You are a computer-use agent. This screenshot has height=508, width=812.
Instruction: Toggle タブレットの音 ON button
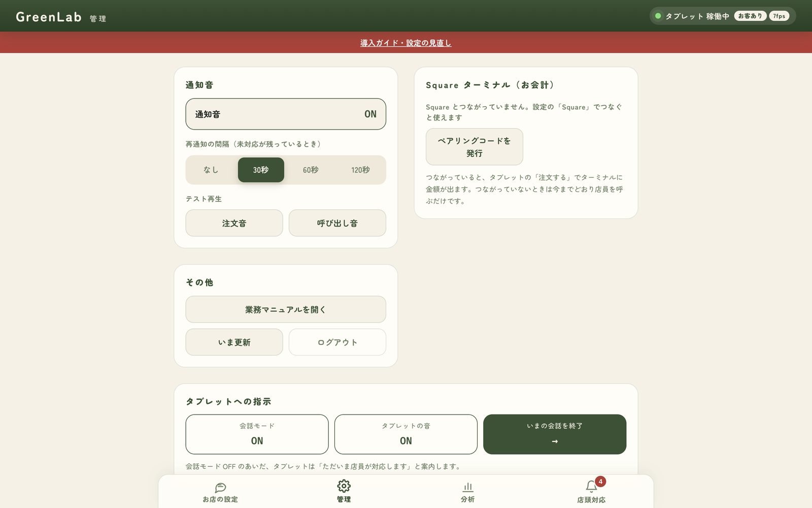click(x=406, y=434)
